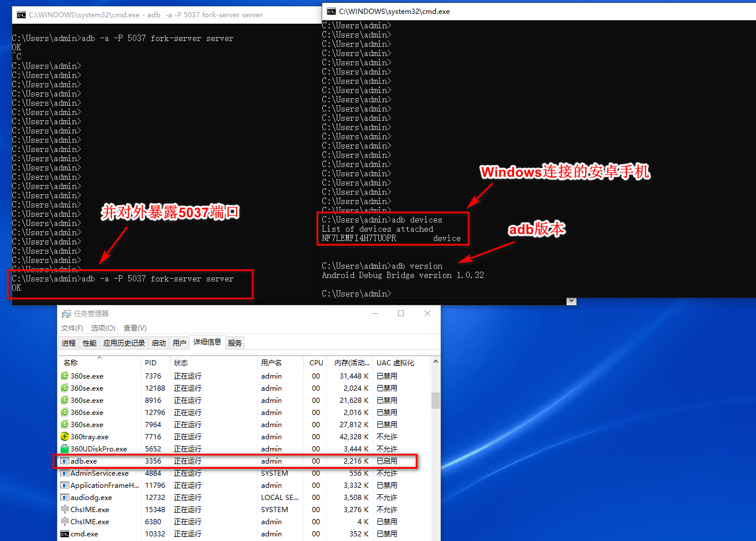The image size is (756, 541).
Task: Click the scroll-up arrow of process list
Action: (435, 362)
